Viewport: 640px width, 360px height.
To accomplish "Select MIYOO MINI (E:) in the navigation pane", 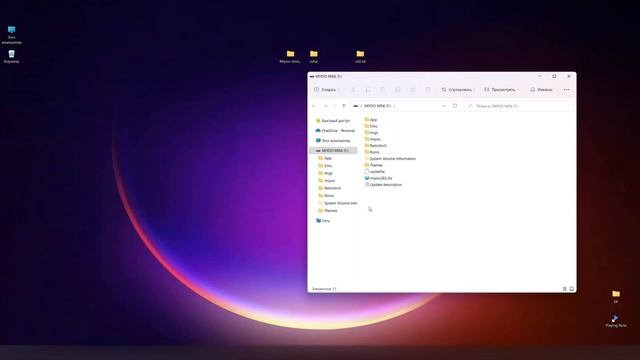I will 333,151.
